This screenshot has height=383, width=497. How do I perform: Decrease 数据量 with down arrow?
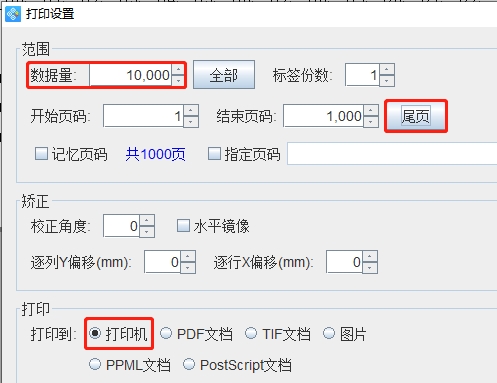[x=178, y=81]
